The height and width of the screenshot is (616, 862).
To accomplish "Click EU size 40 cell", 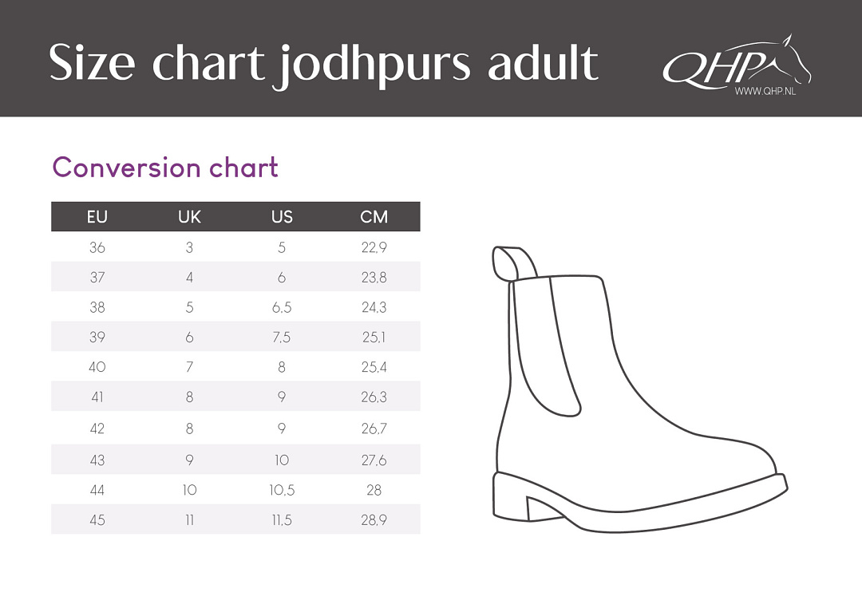I will 97,367.
